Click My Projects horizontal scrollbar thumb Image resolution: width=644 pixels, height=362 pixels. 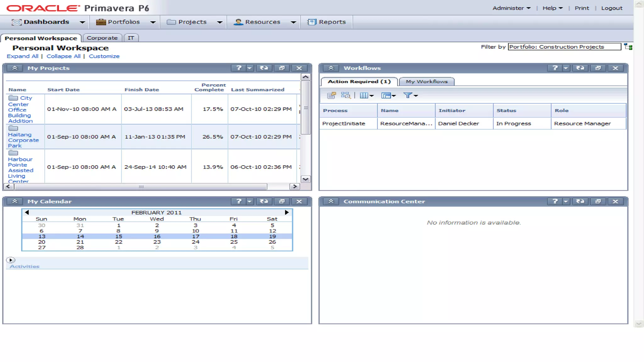141,186
